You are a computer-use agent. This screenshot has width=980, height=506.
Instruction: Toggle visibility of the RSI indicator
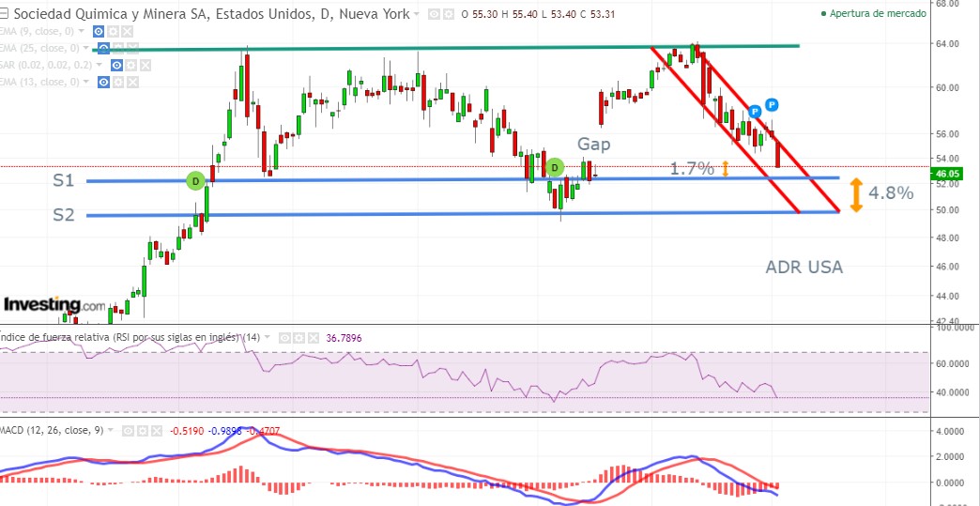pyautogui.click(x=284, y=338)
